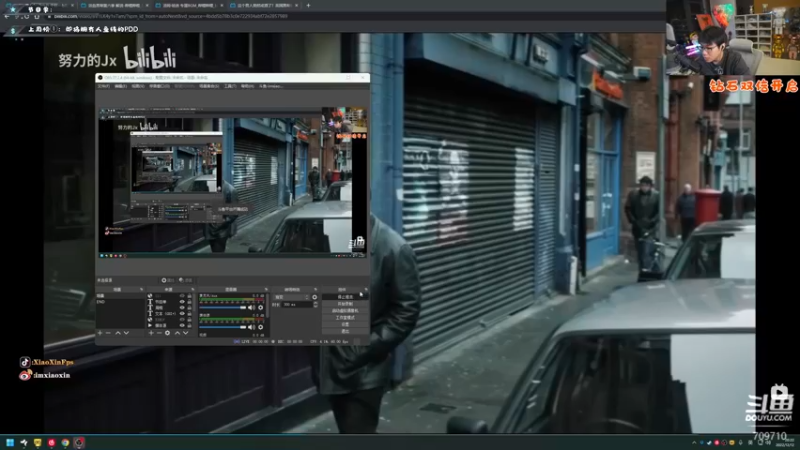Open source properties gear in Sources toolbar
This screenshot has width=800, height=450.
pos(167,333)
